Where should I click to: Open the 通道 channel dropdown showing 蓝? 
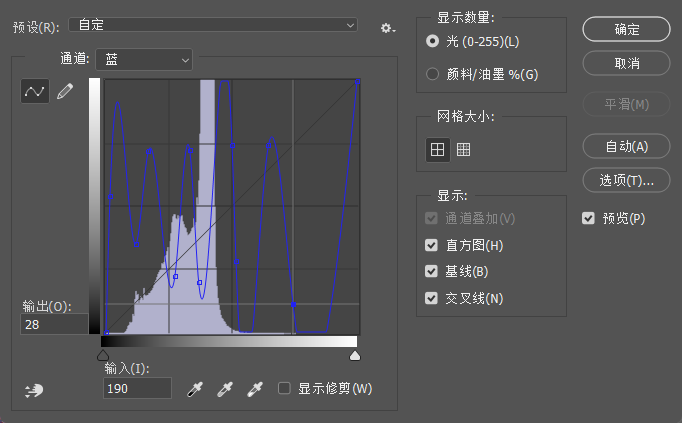click(144, 60)
